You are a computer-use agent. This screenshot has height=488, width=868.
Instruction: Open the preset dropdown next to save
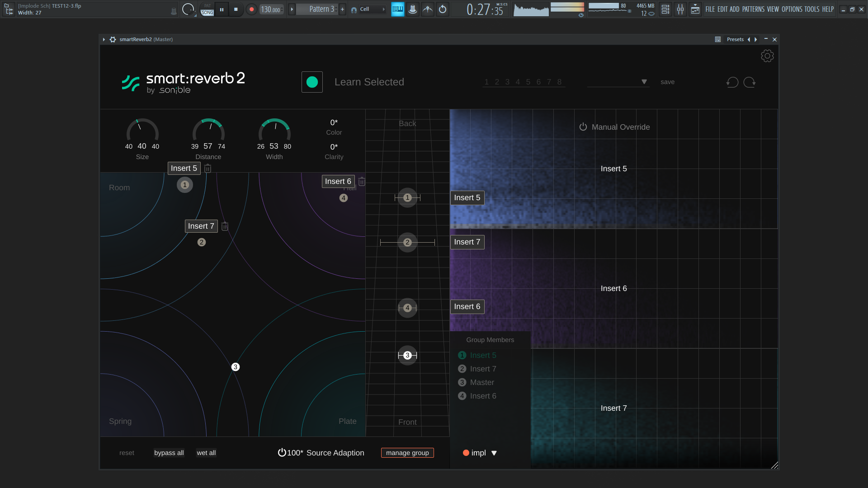pyautogui.click(x=618, y=82)
